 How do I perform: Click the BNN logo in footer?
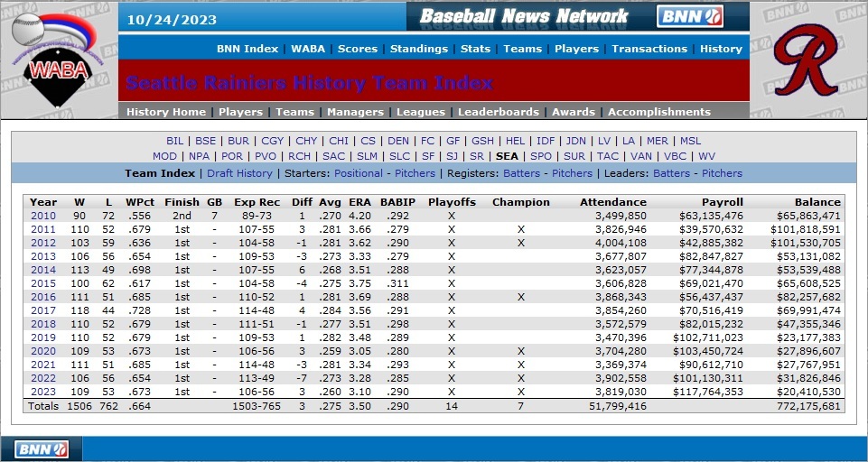click(41, 448)
